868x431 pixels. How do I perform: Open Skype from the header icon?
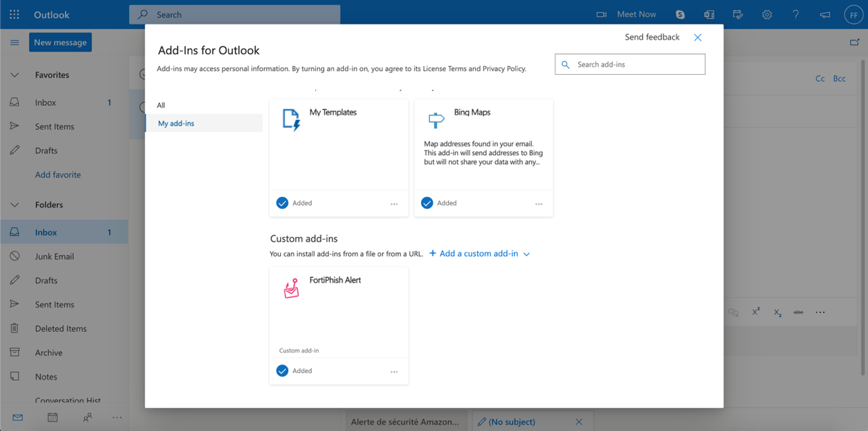tap(680, 14)
